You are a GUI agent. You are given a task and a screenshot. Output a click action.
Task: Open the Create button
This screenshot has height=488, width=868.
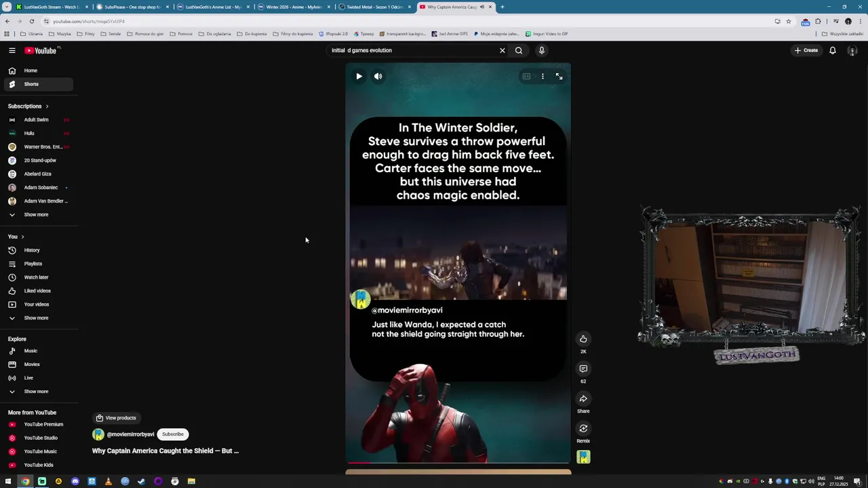(806, 50)
